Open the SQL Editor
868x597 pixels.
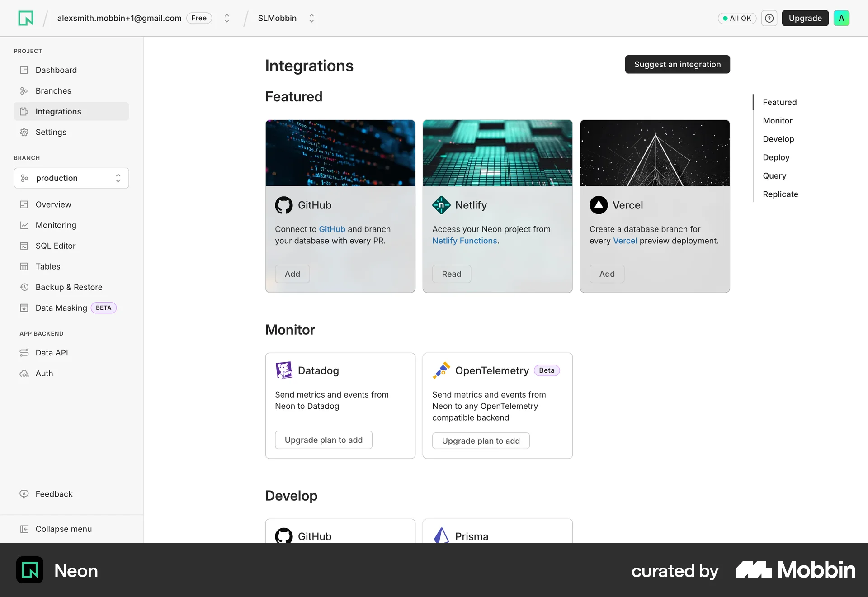click(71, 246)
